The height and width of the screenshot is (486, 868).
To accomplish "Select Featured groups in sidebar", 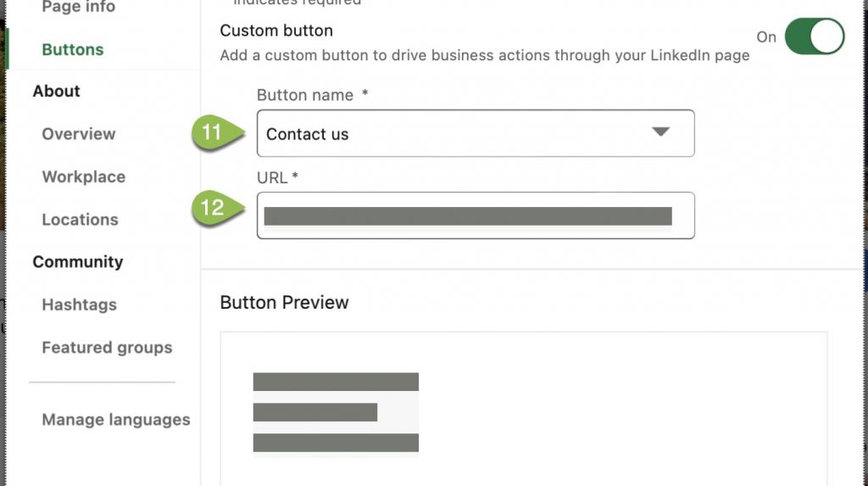I will pos(107,348).
